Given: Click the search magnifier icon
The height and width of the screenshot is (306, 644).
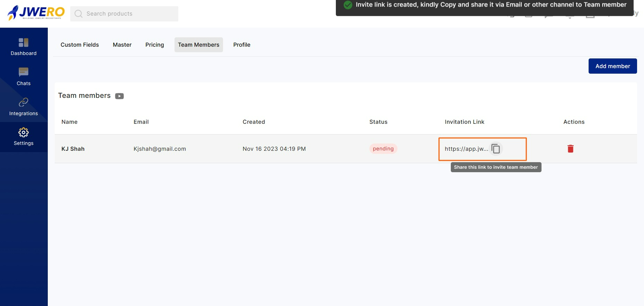Looking at the screenshot, I should (79, 14).
